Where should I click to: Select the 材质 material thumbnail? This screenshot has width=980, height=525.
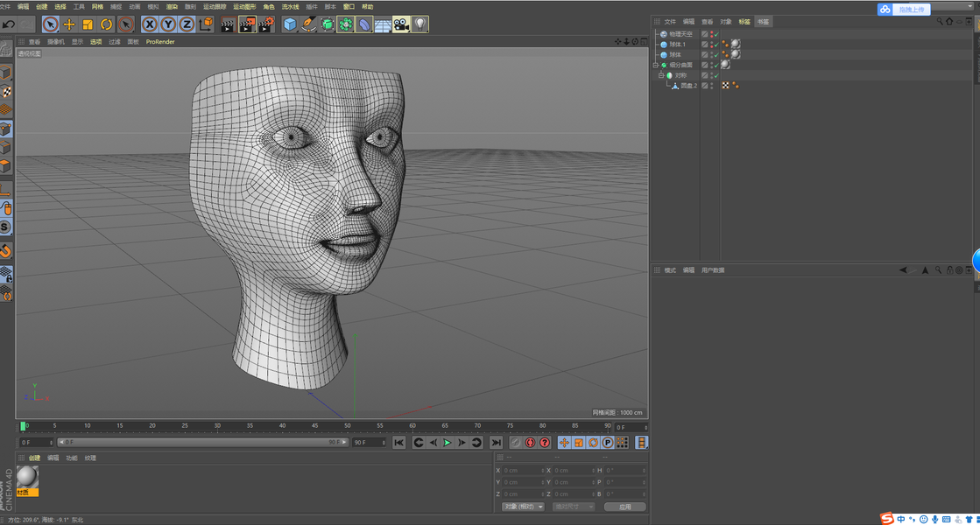(x=27, y=477)
